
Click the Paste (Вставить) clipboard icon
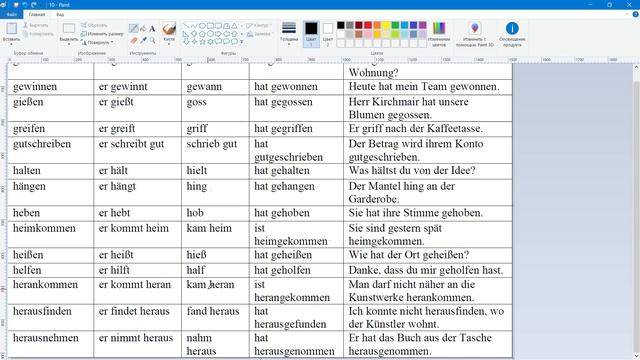pyautogui.click(x=11, y=28)
